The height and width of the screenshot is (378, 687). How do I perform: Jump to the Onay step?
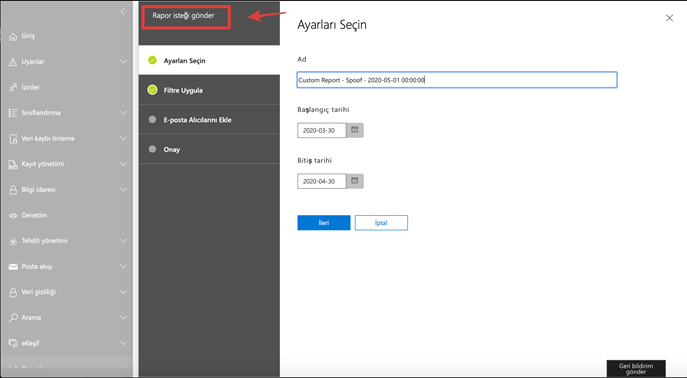click(x=209, y=149)
